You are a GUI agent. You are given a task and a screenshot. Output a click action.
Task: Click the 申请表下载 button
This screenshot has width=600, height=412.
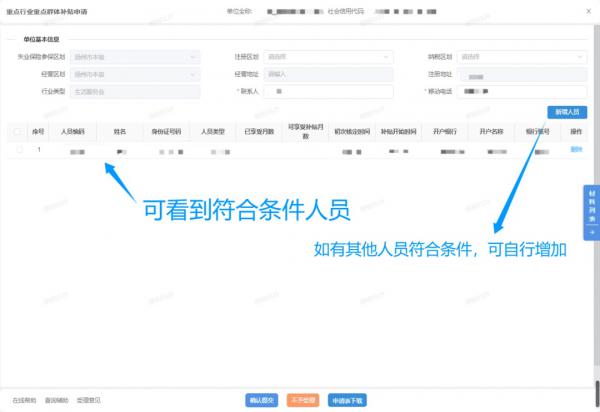click(348, 400)
